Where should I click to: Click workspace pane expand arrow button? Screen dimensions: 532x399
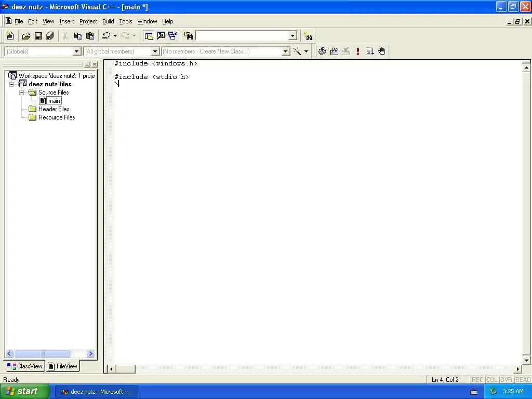[x=87, y=64]
